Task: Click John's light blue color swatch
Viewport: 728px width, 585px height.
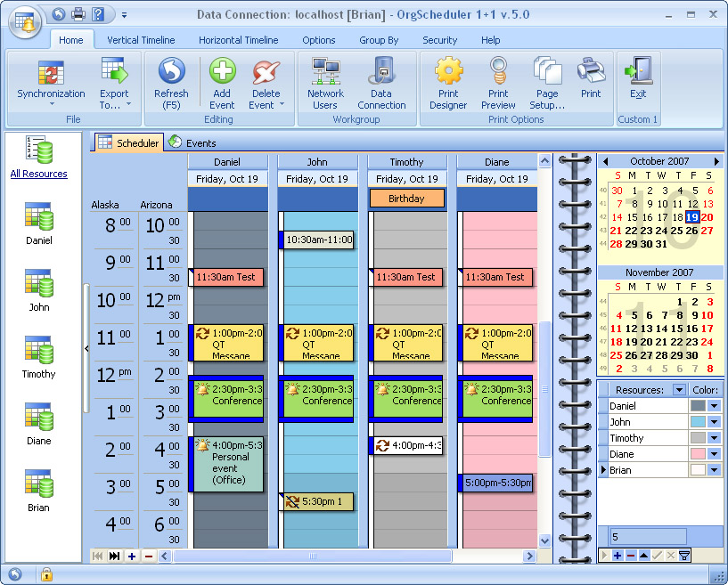Action: 698,422
